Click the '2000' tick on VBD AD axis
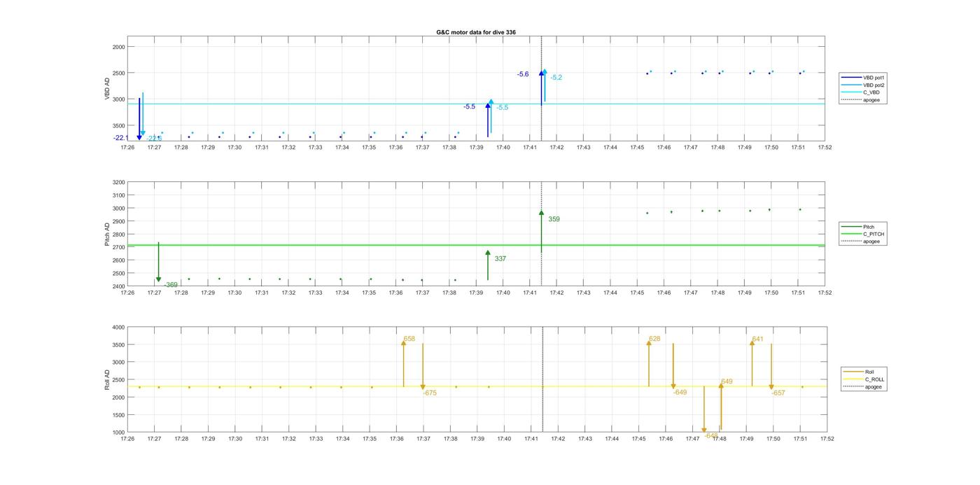Image resolution: width=980 pixels, height=485 pixels. (118, 47)
